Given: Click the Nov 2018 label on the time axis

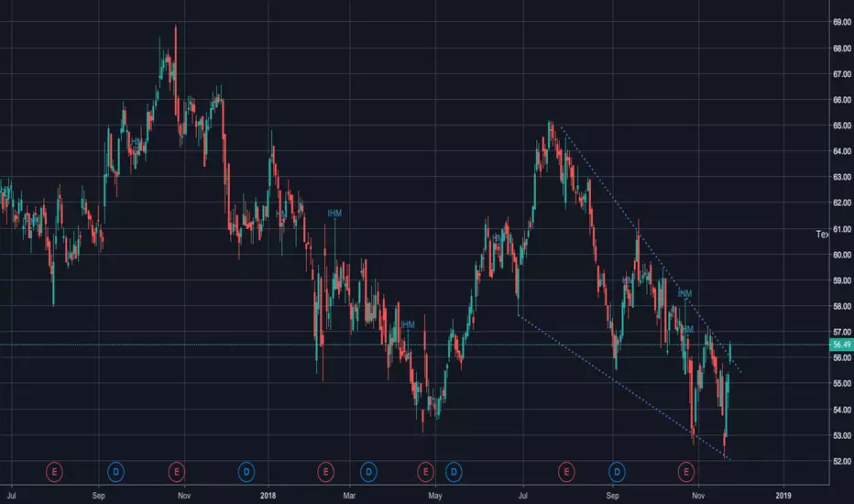Looking at the screenshot, I should click(698, 495).
